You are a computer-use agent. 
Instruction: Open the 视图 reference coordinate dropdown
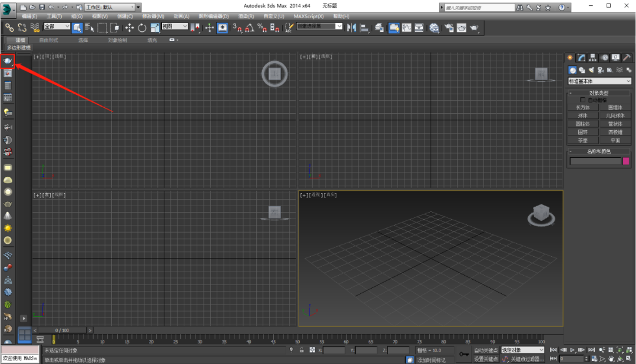coord(174,26)
